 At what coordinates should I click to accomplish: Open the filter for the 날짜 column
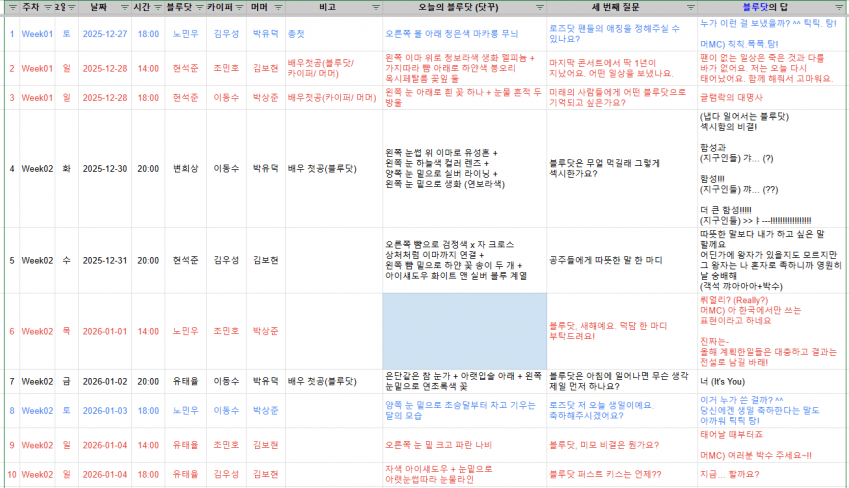(x=125, y=8)
